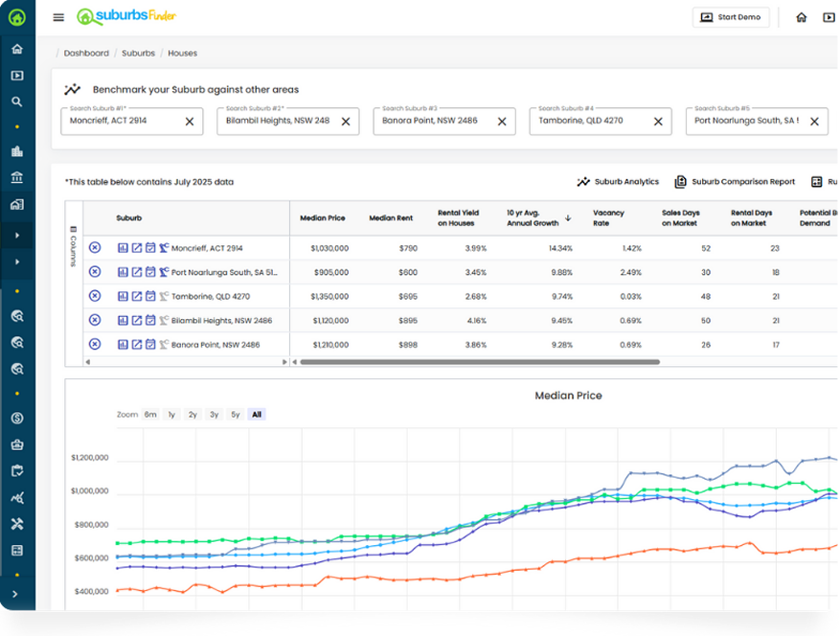Click the Start Demo button
The height and width of the screenshot is (636, 840).
[x=731, y=17]
